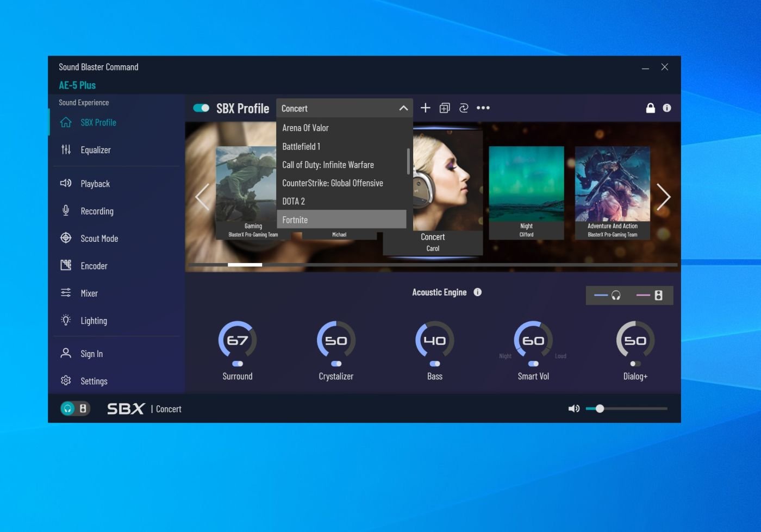
Task: Select the headphones acoustic engine setting
Action: [x=608, y=295]
